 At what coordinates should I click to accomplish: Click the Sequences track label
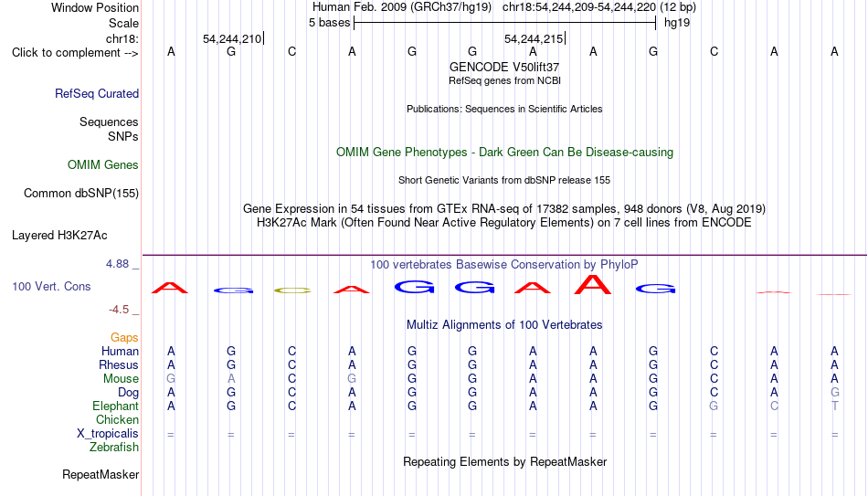[x=109, y=121]
